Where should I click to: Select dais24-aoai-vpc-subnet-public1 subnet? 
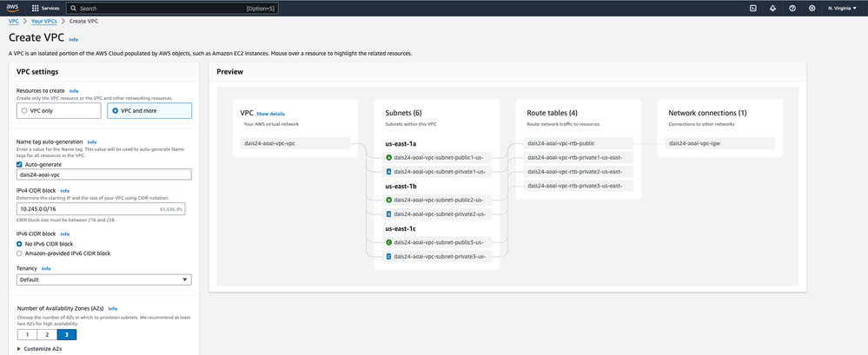pos(437,157)
